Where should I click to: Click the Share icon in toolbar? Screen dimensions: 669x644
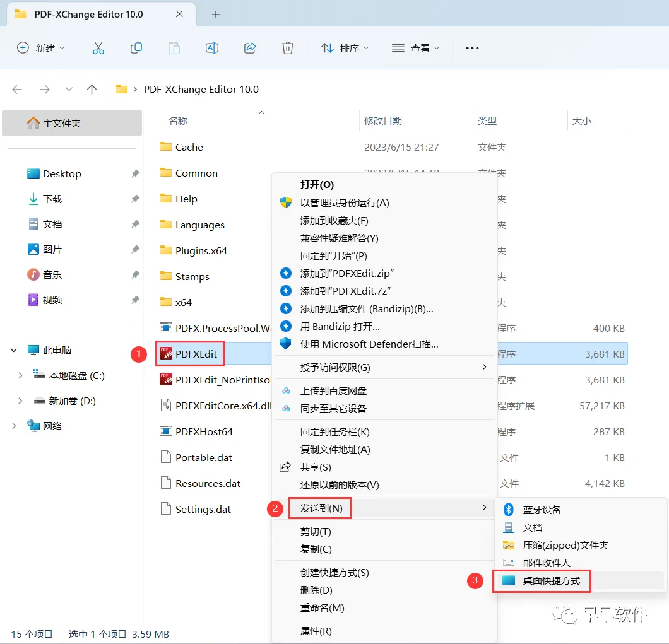tap(250, 48)
